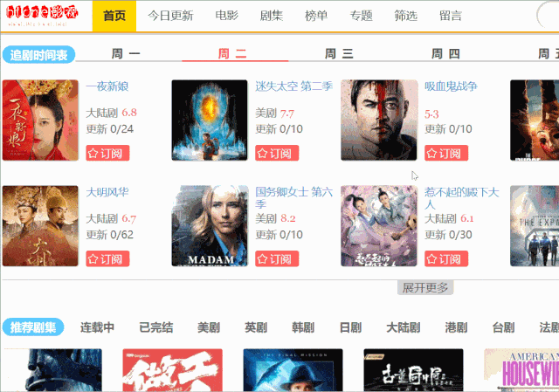Subscribe to 吸血鬼战争 with the star button
The image size is (559, 392).
(x=446, y=154)
